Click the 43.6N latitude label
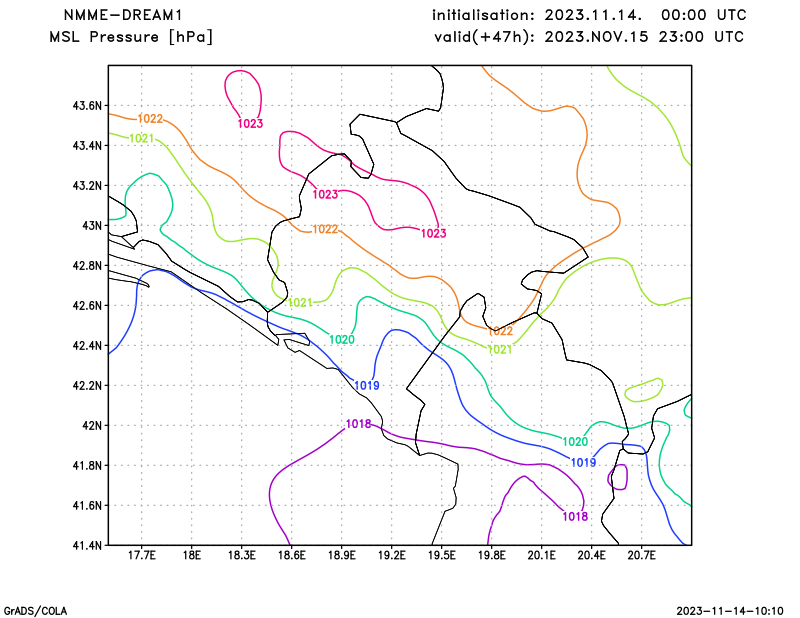Image resolution: width=800 pixels, height=618 pixels. click(87, 106)
